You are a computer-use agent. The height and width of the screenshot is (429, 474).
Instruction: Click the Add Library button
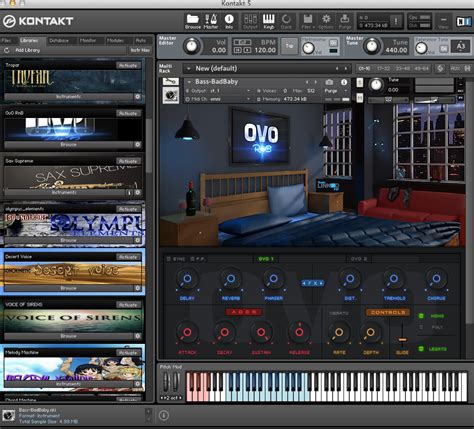tap(28, 50)
